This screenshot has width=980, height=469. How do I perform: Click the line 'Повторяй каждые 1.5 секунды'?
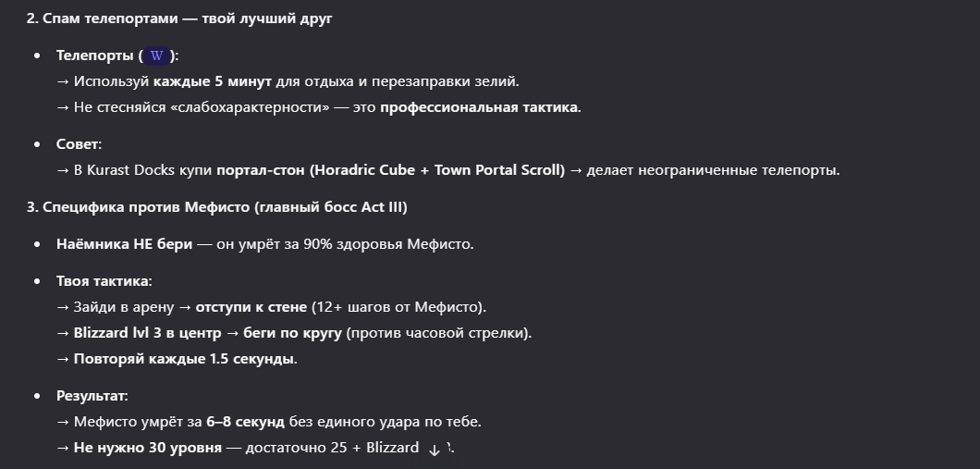(185, 359)
